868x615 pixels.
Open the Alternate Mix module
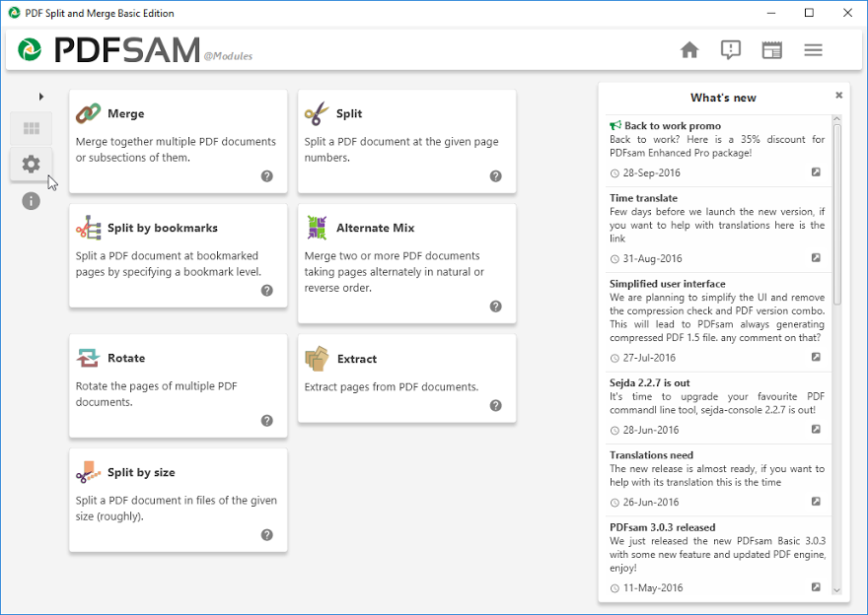[x=406, y=264]
